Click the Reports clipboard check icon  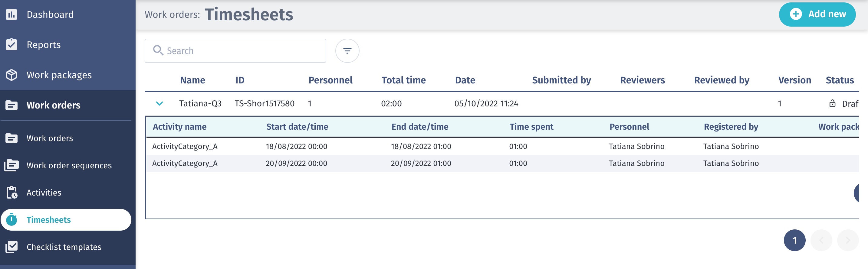coord(12,44)
